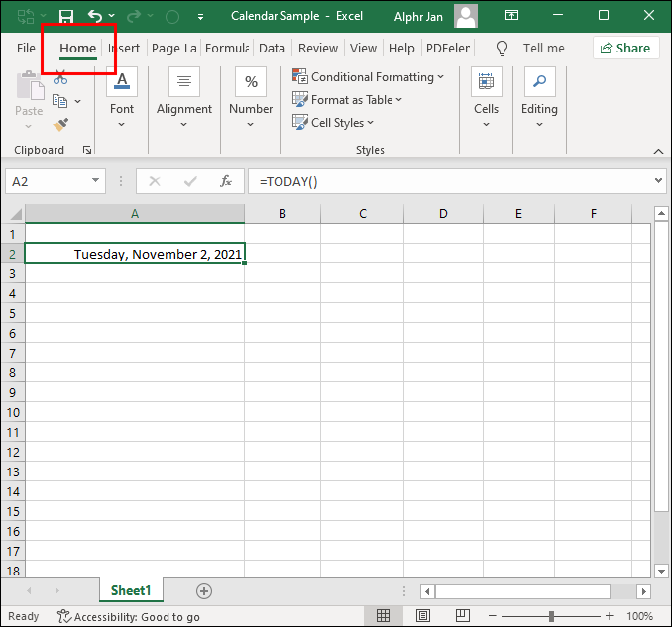This screenshot has width=672, height=627.
Task: Switch to Page Layout view in status bar
Action: 423,616
